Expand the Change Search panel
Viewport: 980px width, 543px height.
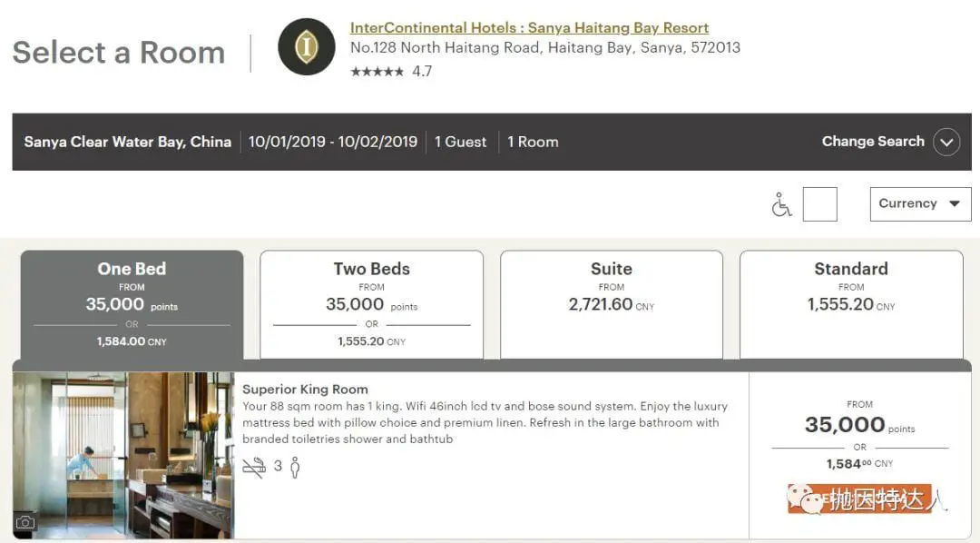coord(873,142)
